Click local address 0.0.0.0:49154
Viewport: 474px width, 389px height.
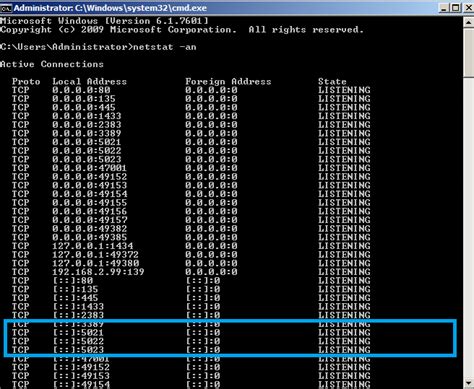click(89, 194)
